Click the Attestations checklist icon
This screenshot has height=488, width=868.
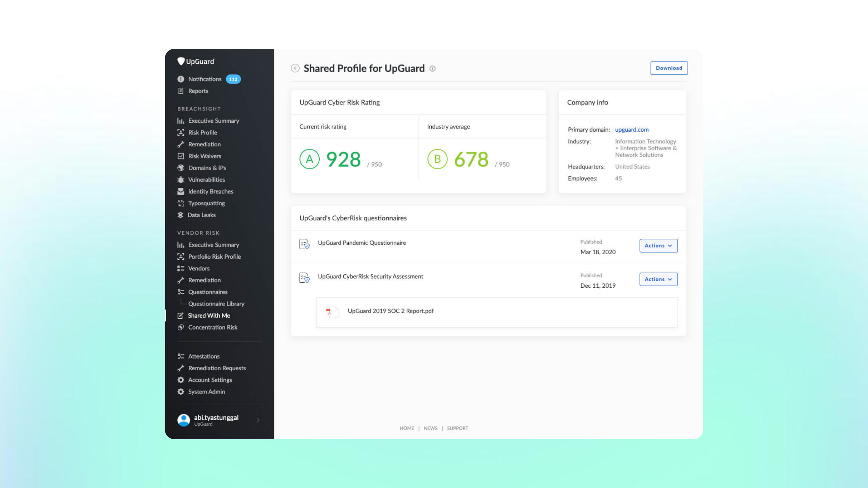(x=181, y=356)
